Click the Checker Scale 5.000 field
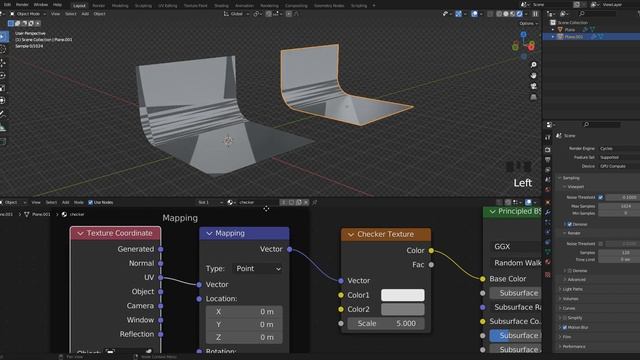The width and height of the screenshot is (640, 360). pyautogui.click(x=386, y=323)
